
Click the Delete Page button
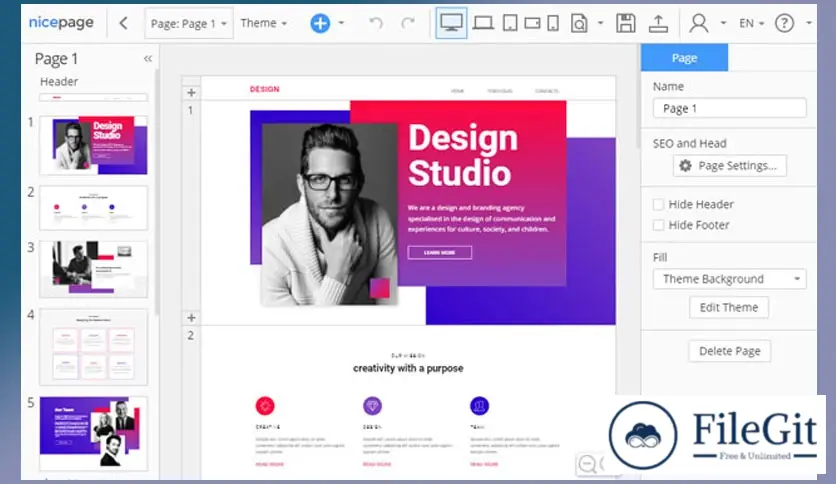[x=729, y=351]
